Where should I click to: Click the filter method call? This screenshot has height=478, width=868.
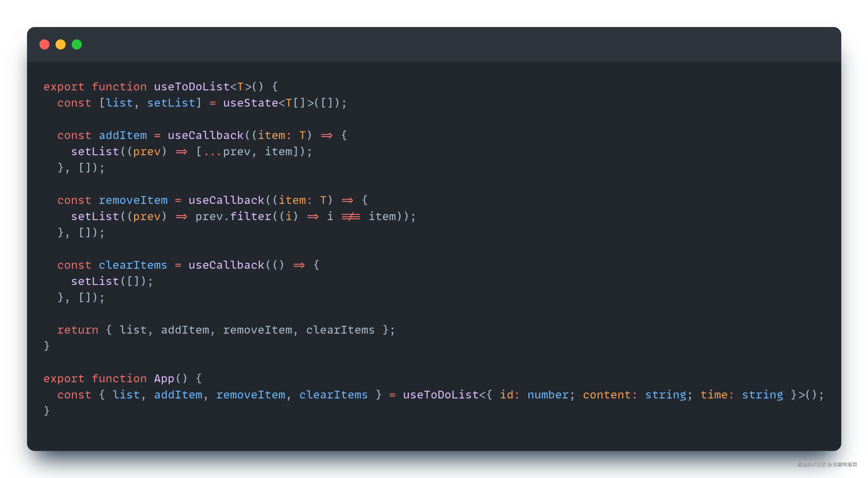pyautogui.click(x=251, y=216)
